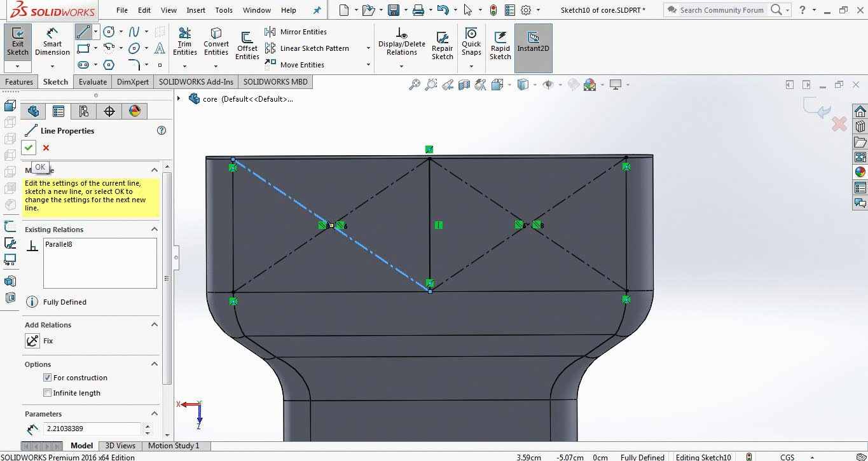The image size is (868, 461).
Task: Click Repair Sketch
Action: (x=443, y=46)
